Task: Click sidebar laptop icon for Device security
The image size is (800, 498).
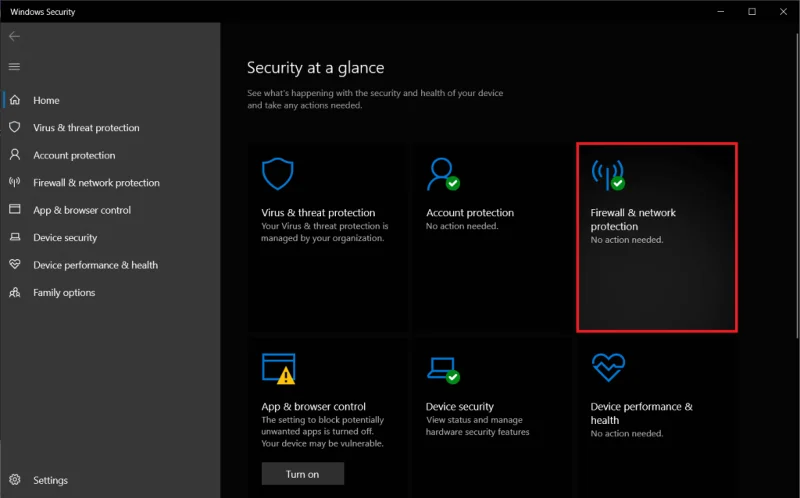Action: click(15, 237)
